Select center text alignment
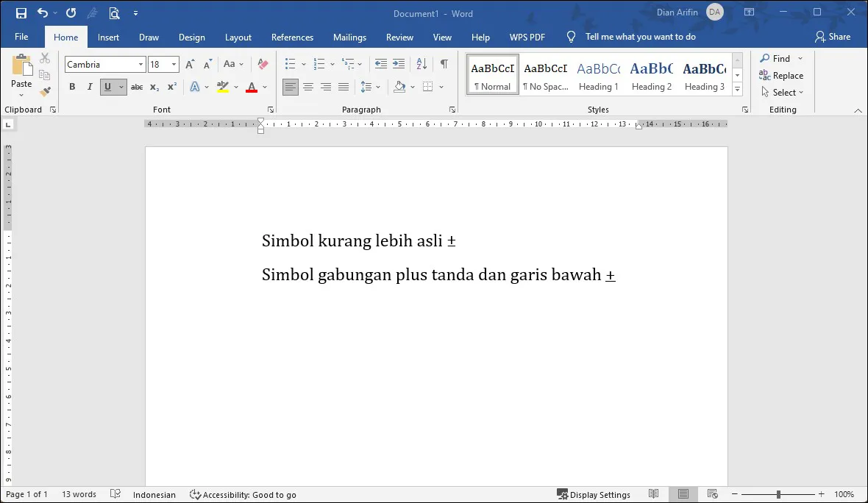The image size is (868, 503). pyautogui.click(x=308, y=87)
